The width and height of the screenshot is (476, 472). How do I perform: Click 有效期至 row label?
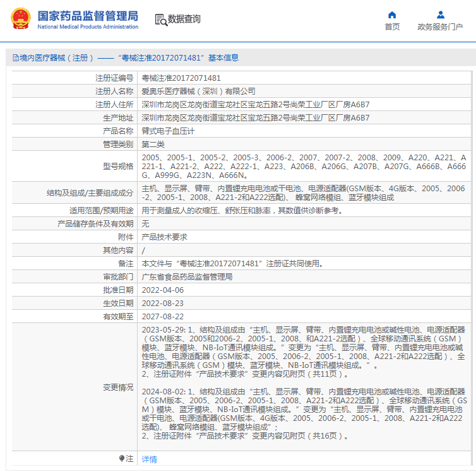(x=118, y=317)
